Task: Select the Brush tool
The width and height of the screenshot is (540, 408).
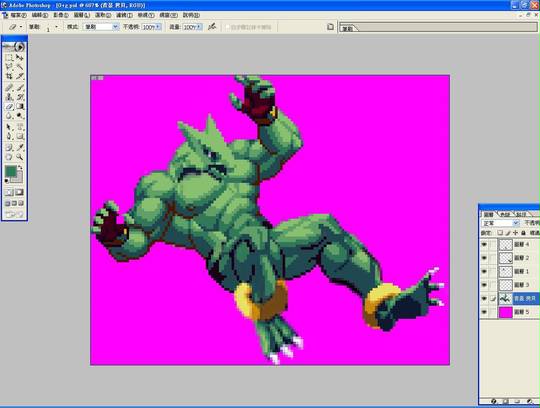Action: 20,88
